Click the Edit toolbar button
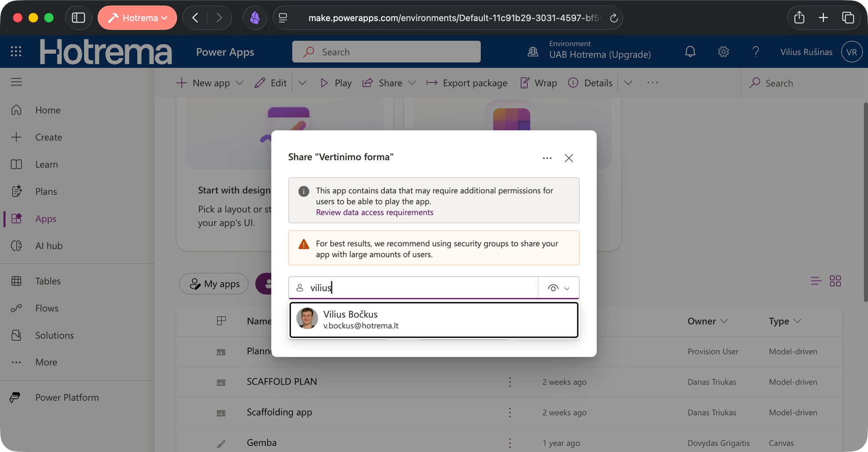The image size is (868, 452). [270, 83]
